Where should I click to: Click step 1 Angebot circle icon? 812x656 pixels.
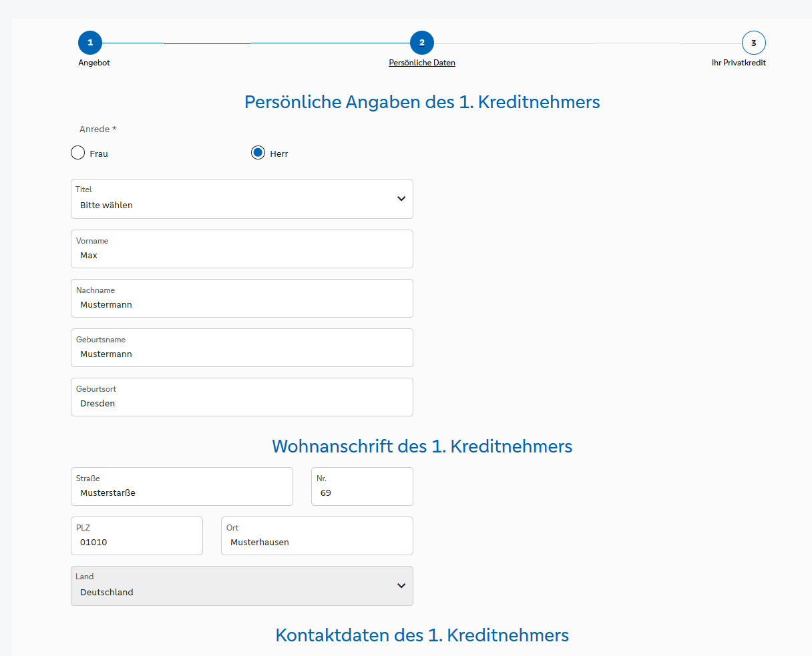pos(90,43)
